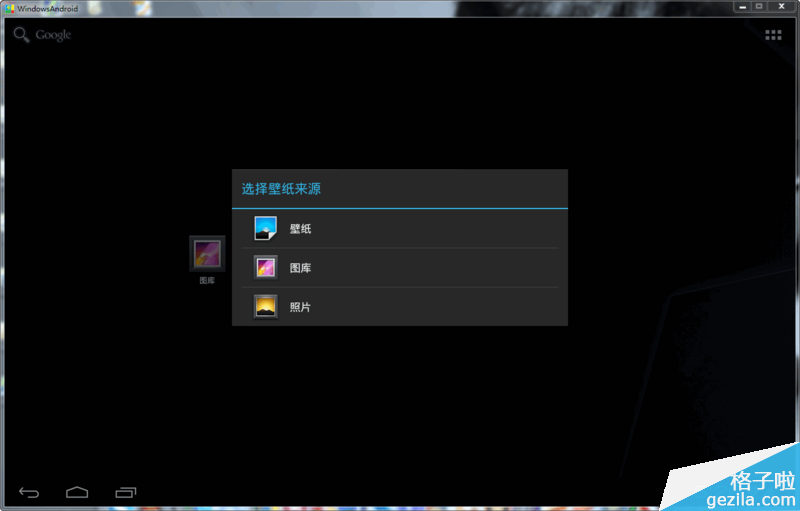Screen dimensions: 800x511
Task: Click the 选择壁纸来源 dialog title
Action: 281,189
